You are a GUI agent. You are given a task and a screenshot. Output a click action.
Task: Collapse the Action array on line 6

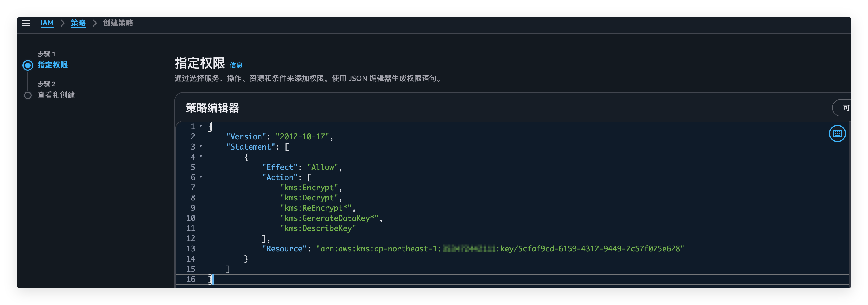click(x=201, y=177)
